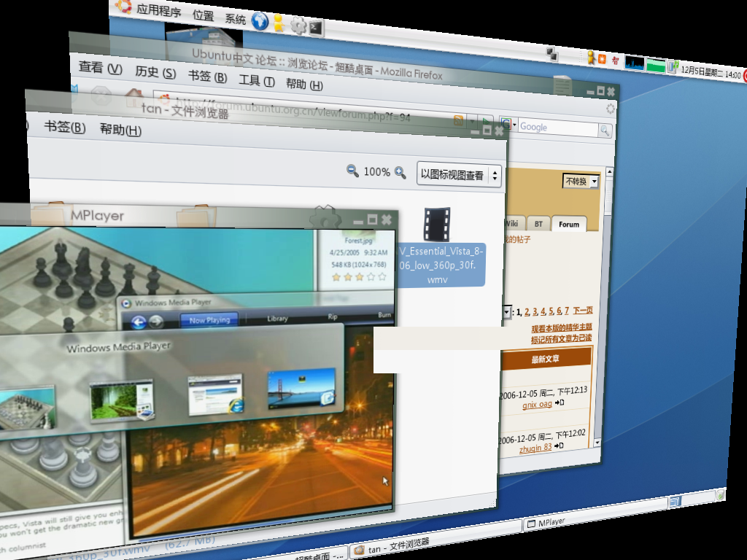The image size is (747, 560).
Task: Click the gear launcher in the top panel
Action: pos(298,26)
